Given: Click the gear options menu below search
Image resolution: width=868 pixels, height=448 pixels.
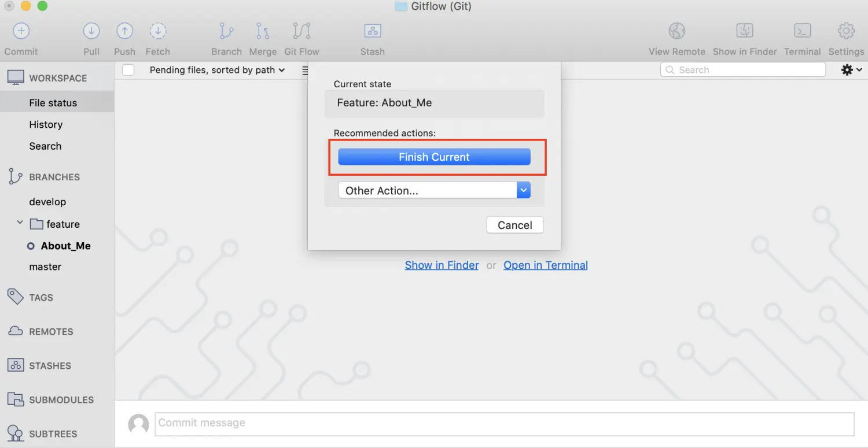Looking at the screenshot, I should coord(851,70).
